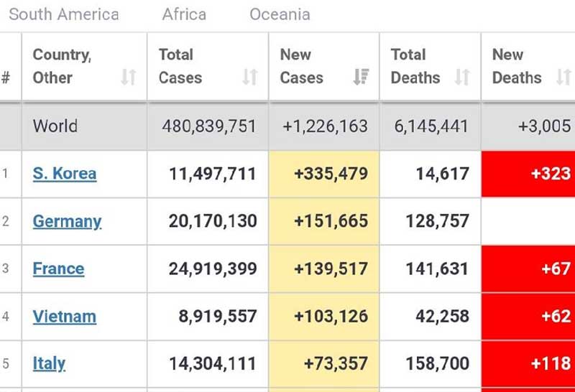
Task: Select the Africa continent tab
Action: (184, 14)
